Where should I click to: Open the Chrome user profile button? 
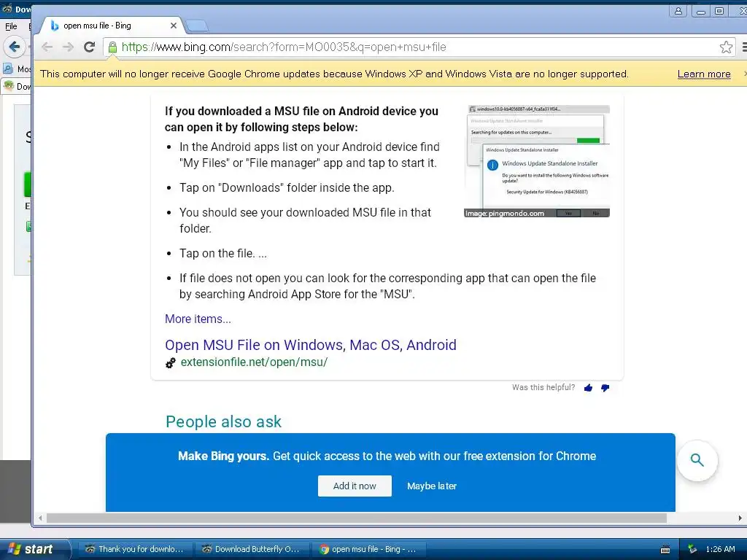coord(678,11)
